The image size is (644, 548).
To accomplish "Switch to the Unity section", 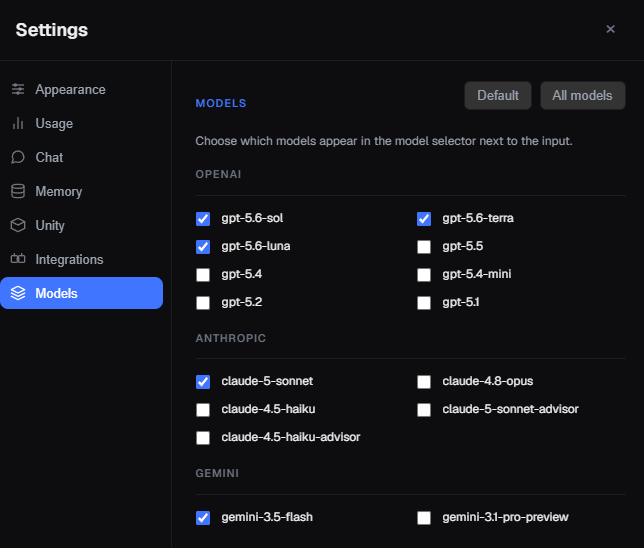I will [81, 225].
